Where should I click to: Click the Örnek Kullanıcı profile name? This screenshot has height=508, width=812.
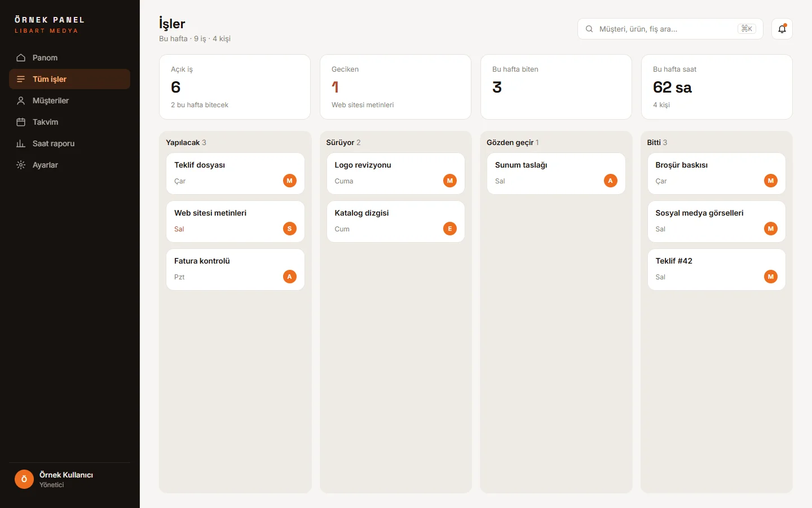66,475
